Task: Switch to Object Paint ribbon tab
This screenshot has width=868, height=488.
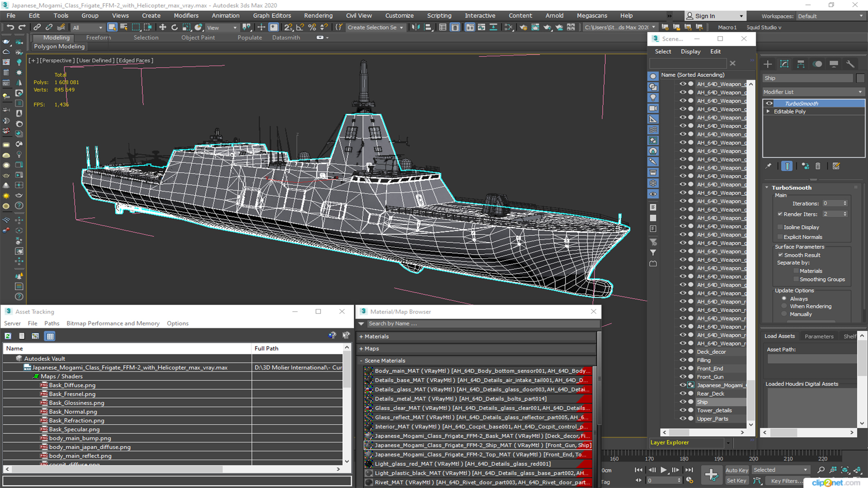Action: tap(198, 38)
